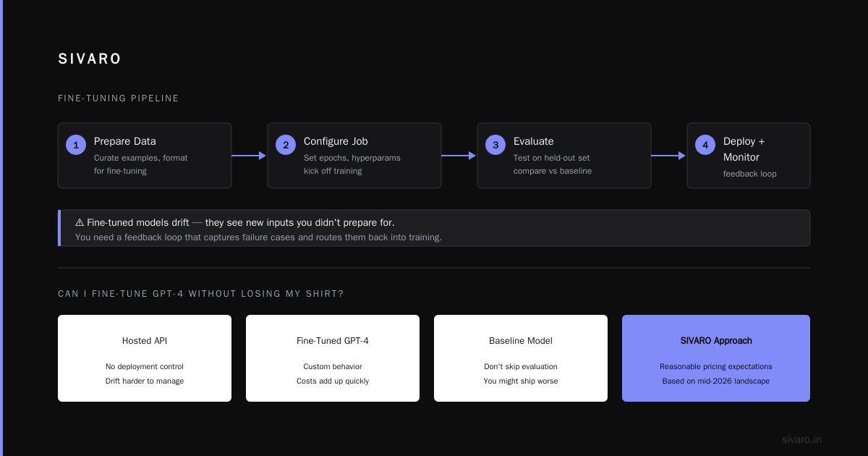Open the 'Evaluate' step title
This screenshot has height=456, width=868.
click(534, 141)
